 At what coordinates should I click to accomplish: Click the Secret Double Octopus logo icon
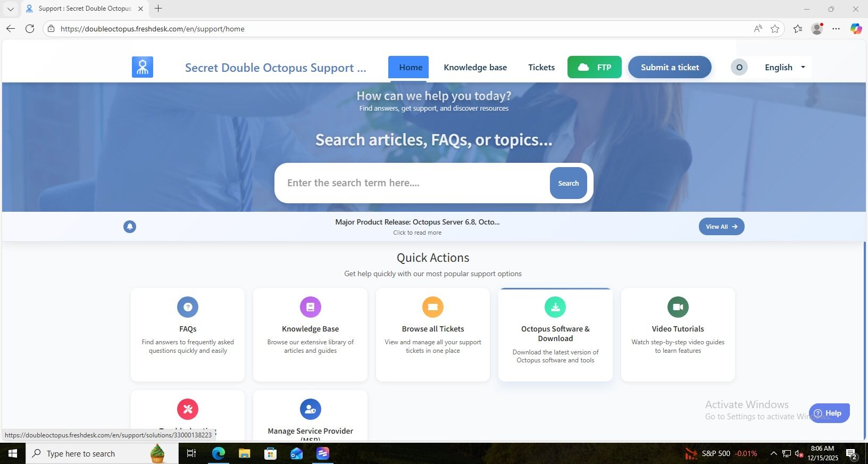click(x=143, y=67)
